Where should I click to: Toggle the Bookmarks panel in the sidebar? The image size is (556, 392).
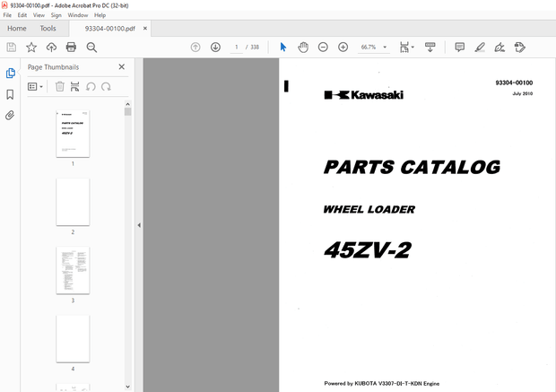tap(11, 94)
